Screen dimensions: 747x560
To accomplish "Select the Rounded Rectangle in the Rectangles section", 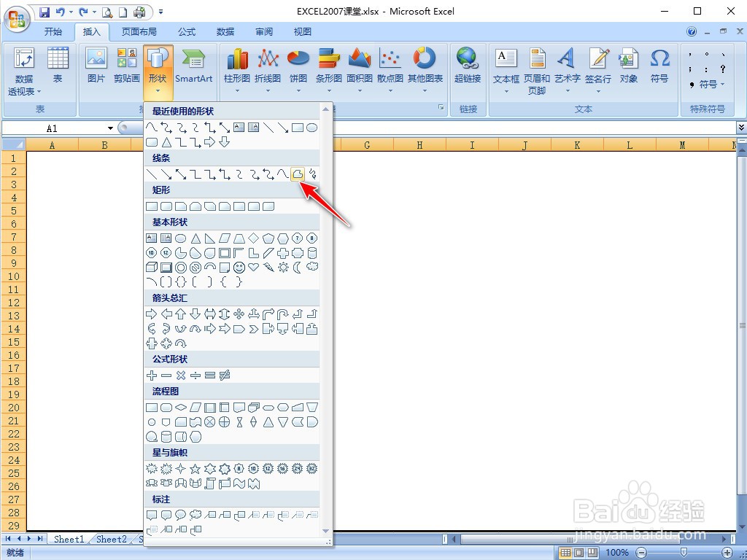I will pyautogui.click(x=166, y=206).
